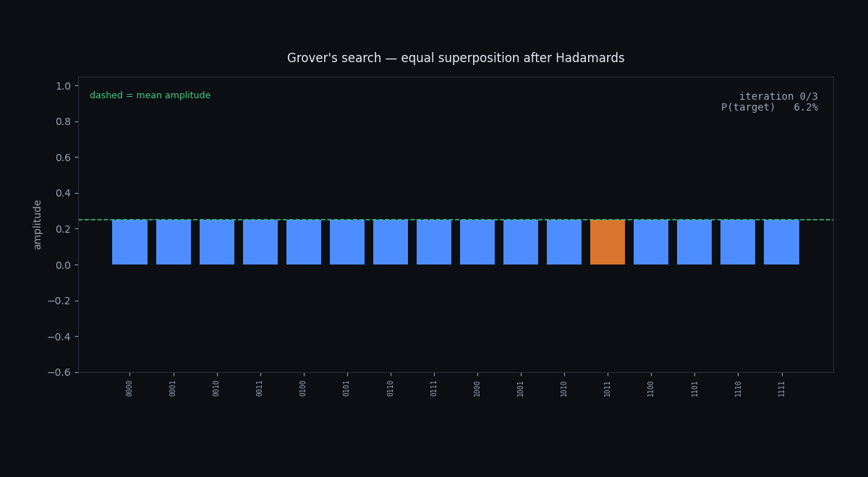Click the x-axis label 1001

pos(521,388)
